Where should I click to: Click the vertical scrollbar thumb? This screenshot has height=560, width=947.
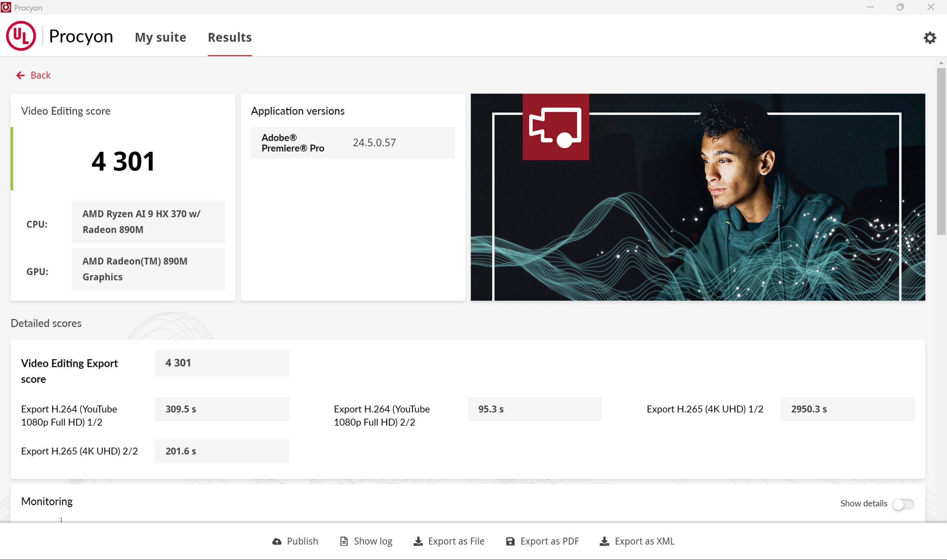click(941, 151)
